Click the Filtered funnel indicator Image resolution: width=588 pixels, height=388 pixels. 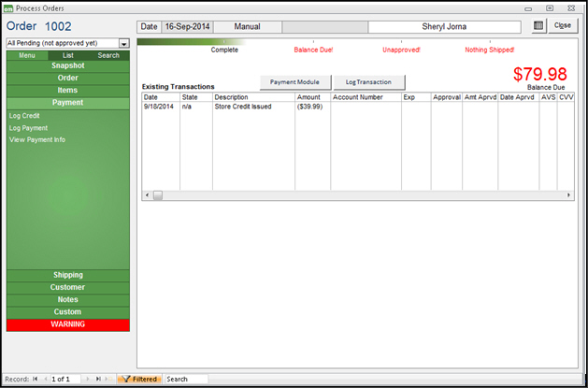(x=137, y=379)
